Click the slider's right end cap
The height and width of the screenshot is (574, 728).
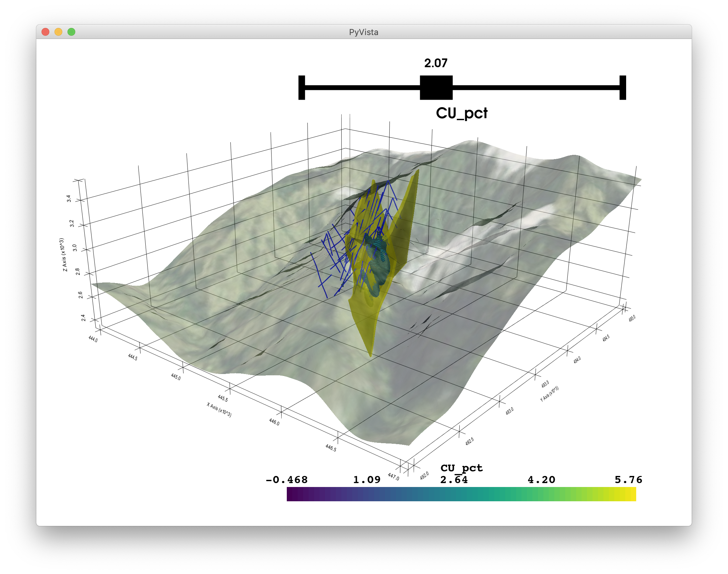(x=623, y=88)
